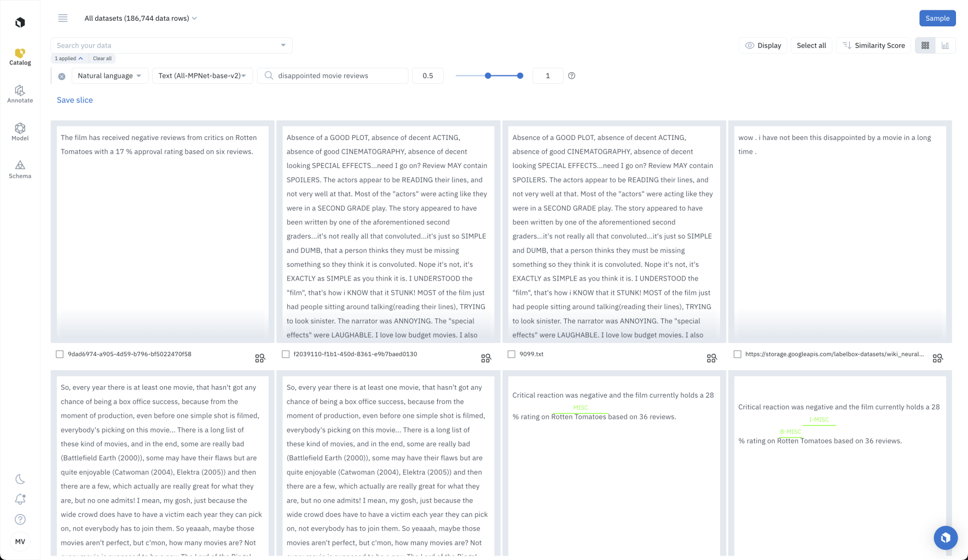Image resolution: width=968 pixels, height=560 pixels.
Task: Adjust the upper similarity slider handle
Action: [520, 75]
